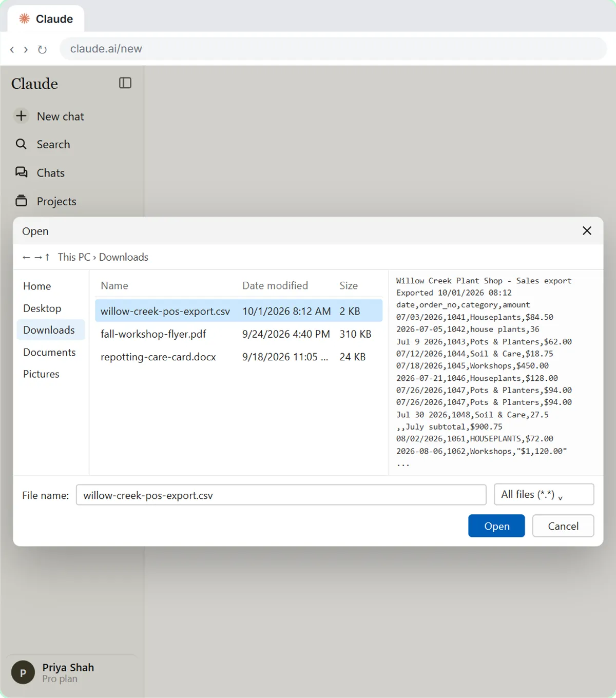Image resolution: width=616 pixels, height=698 pixels.
Task: Click preview line 'Exported 10/01/2026 08:12'
Action: [454, 293]
